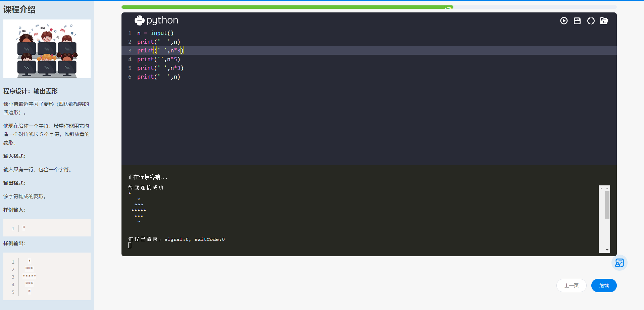
Task: Click the 课程介绍 heading
Action: tap(19, 9)
